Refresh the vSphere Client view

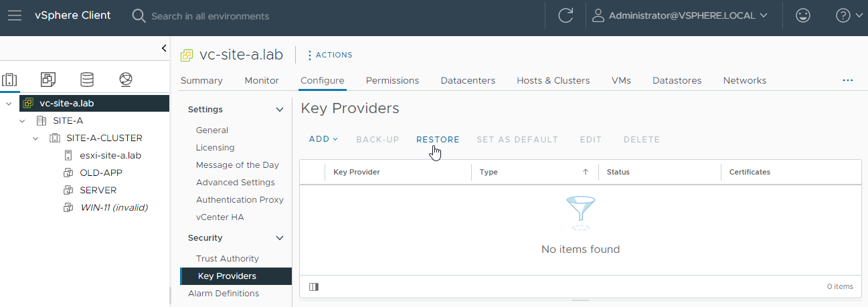click(566, 15)
